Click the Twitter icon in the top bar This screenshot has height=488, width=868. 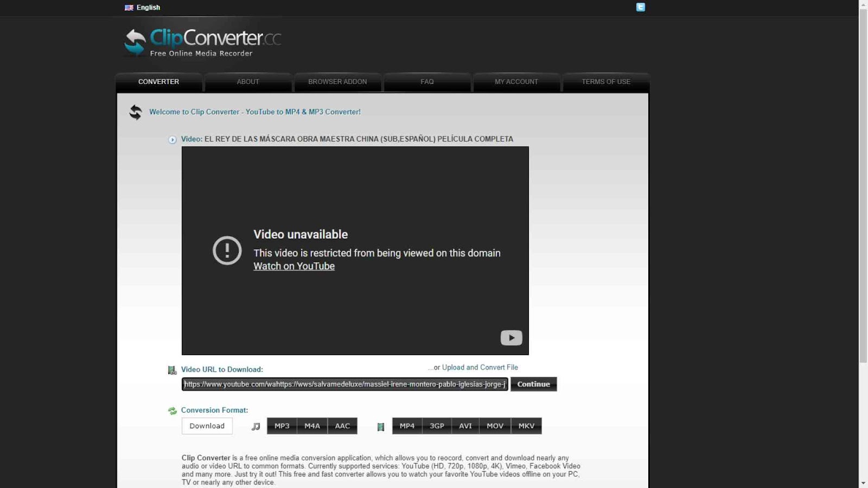click(641, 7)
